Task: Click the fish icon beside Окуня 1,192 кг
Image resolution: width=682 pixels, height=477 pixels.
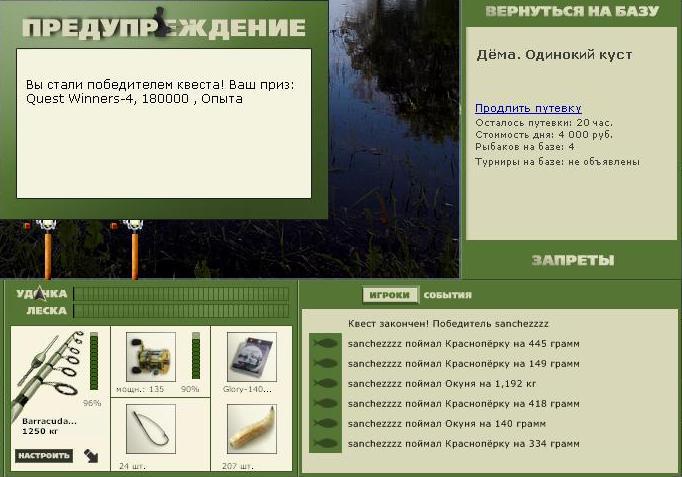Action: 325,384
